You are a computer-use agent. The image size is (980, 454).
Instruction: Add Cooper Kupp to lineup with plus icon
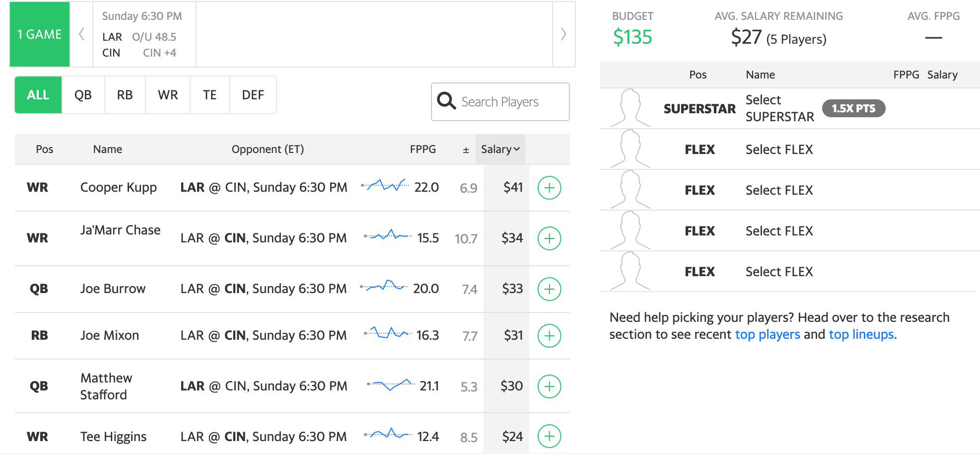click(549, 188)
